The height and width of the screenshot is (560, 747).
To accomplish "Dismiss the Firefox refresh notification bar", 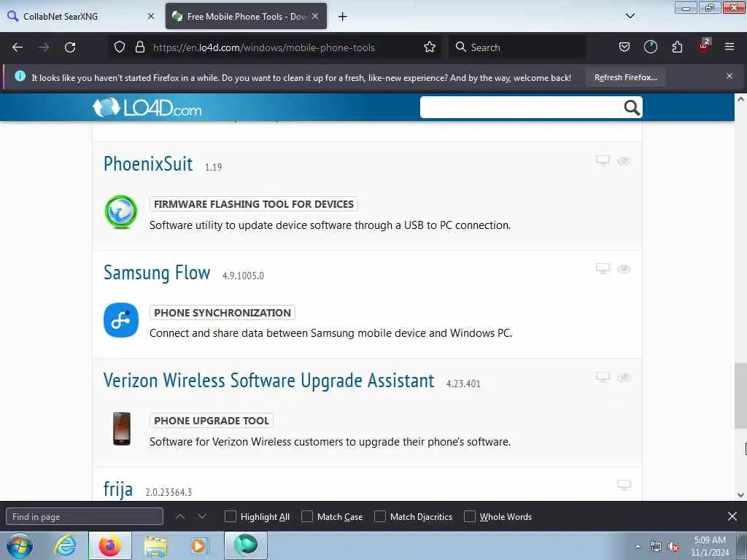I will point(729,76).
